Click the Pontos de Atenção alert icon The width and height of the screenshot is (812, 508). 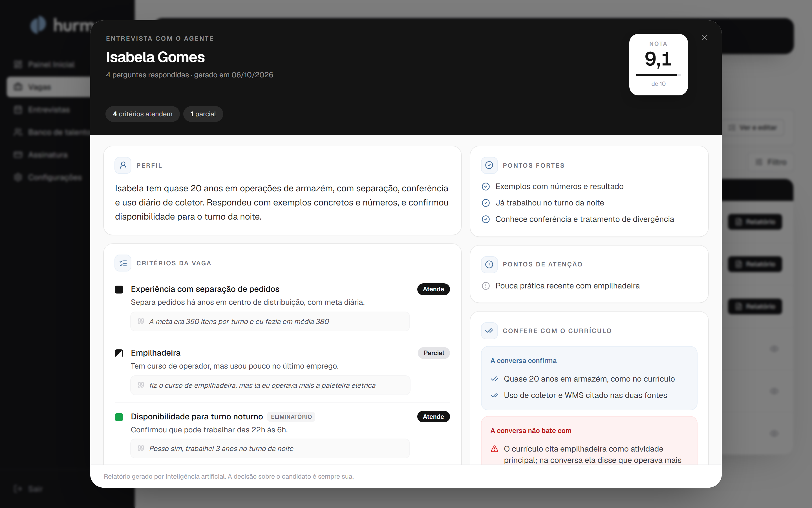pos(489,264)
